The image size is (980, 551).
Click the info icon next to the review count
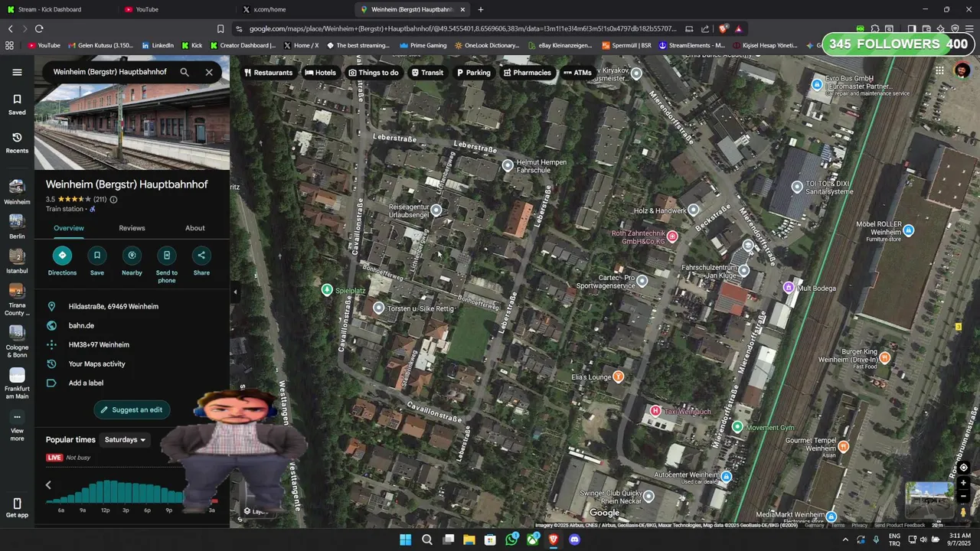pyautogui.click(x=113, y=200)
